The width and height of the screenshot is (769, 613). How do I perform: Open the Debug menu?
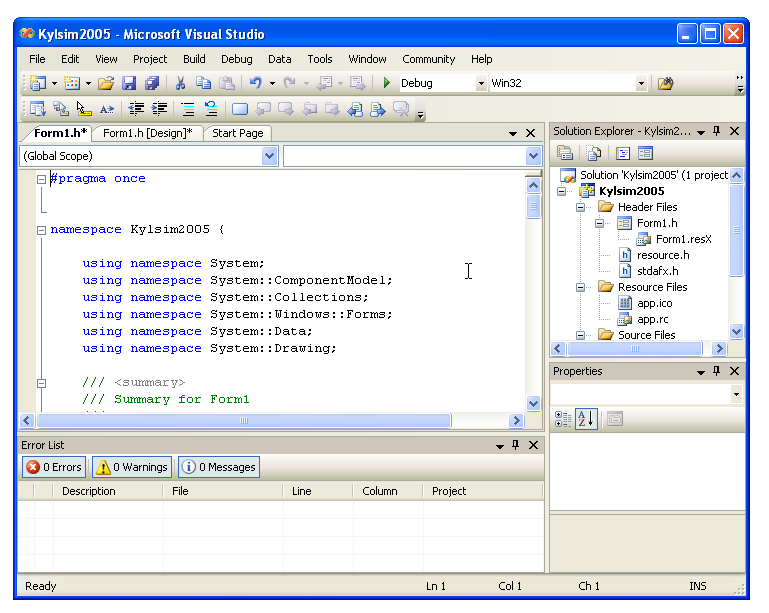pos(237,59)
